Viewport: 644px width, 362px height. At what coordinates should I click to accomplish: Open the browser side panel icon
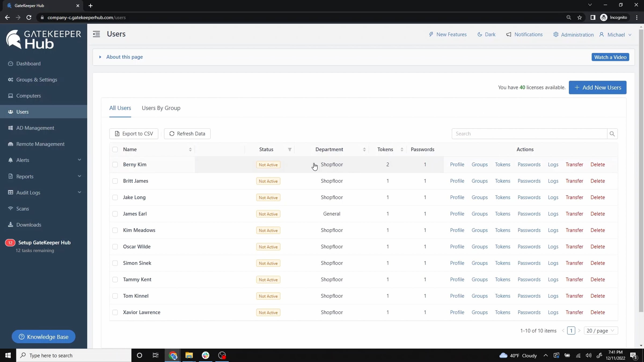point(593,17)
